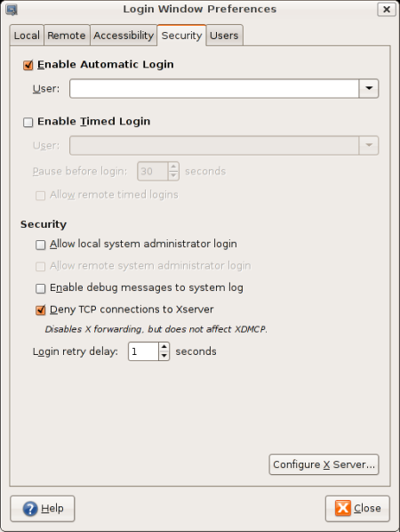Click Configure X Server button
The width and height of the screenshot is (400, 532).
click(x=324, y=464)
